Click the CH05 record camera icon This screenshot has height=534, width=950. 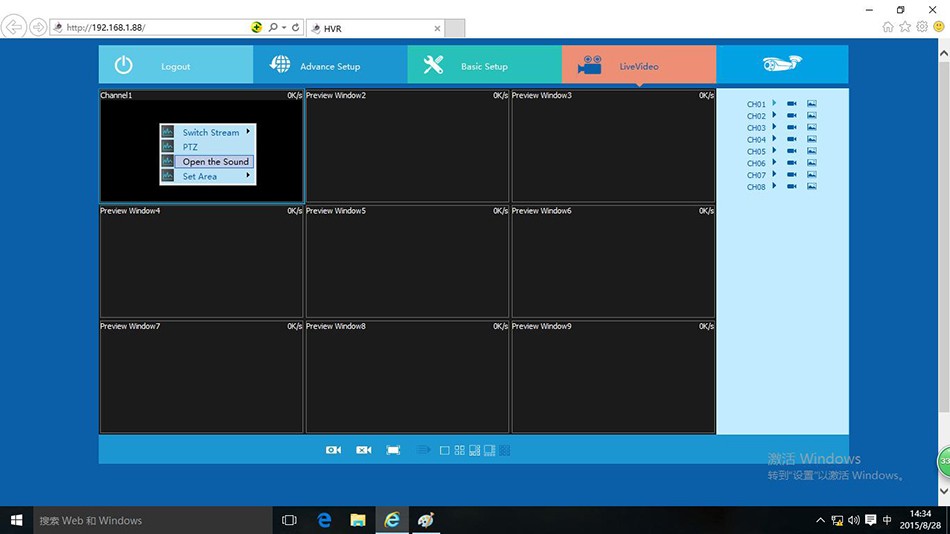791,152
